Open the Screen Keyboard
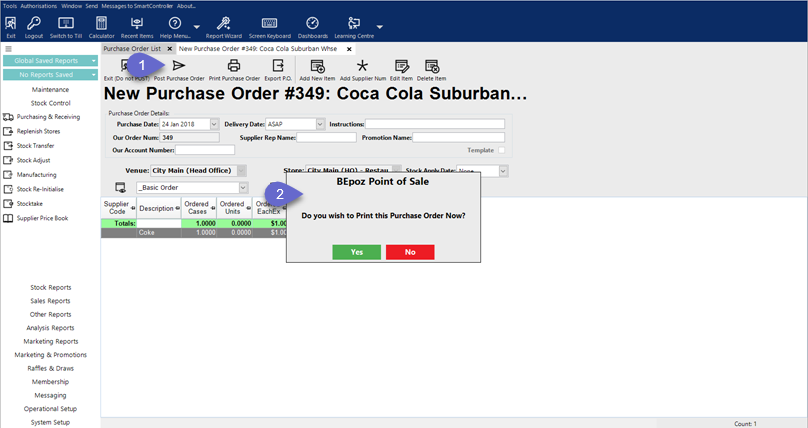Viewport: 808px width, 428px height. pyautogui.click(x=270, y=27)
